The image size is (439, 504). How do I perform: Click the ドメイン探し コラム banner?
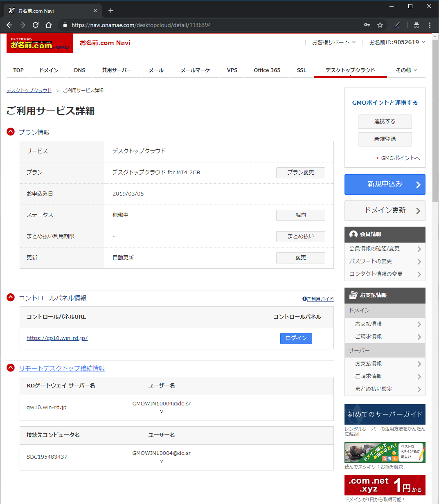tap(385, 452)
